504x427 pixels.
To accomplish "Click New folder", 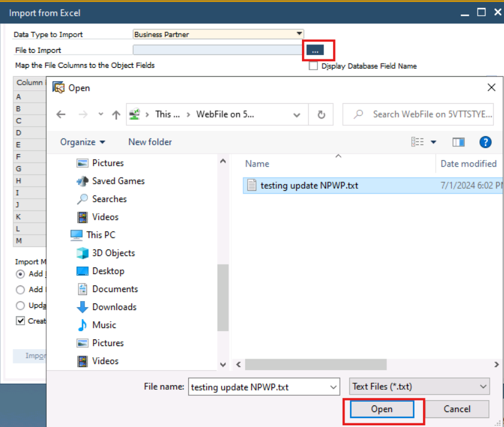I will click(150, 142).
